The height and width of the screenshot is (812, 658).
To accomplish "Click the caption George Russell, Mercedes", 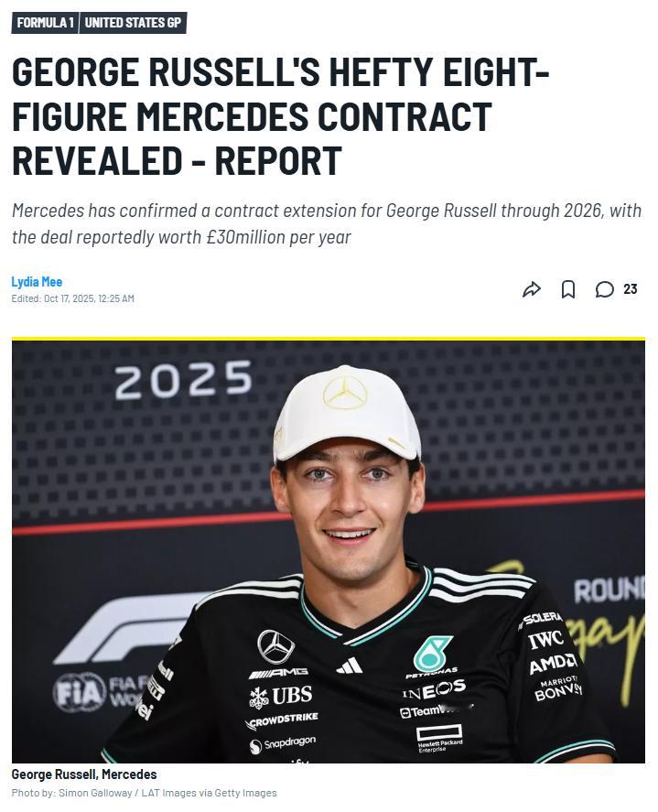I will point(84,774).
